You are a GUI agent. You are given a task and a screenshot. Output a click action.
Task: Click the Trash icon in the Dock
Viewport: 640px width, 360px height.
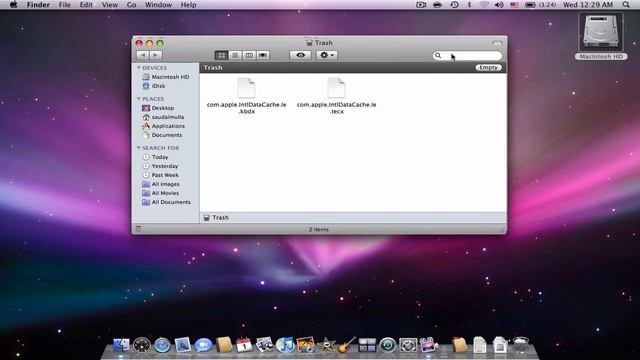click(x=521, y=345)
